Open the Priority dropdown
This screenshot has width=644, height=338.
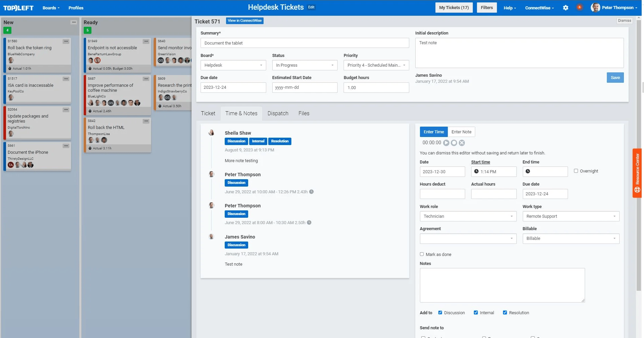click(x=376, y=65)
